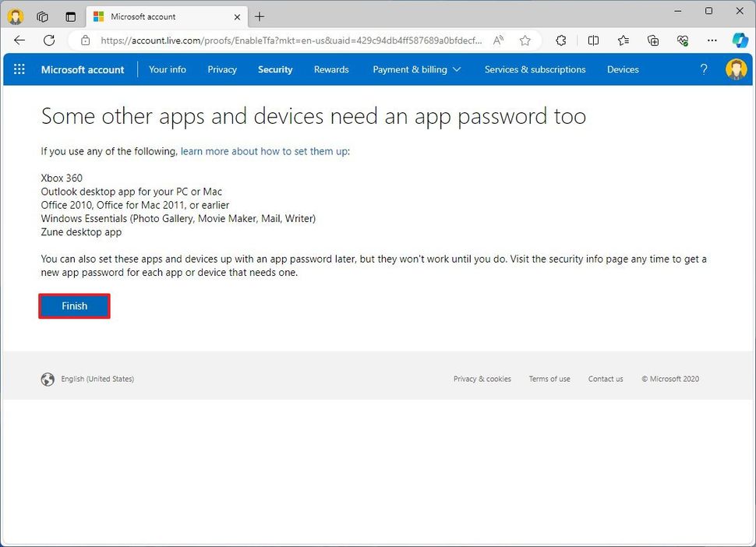Select the Rewards menu item
756x547 pixels.
pos(330,69)
